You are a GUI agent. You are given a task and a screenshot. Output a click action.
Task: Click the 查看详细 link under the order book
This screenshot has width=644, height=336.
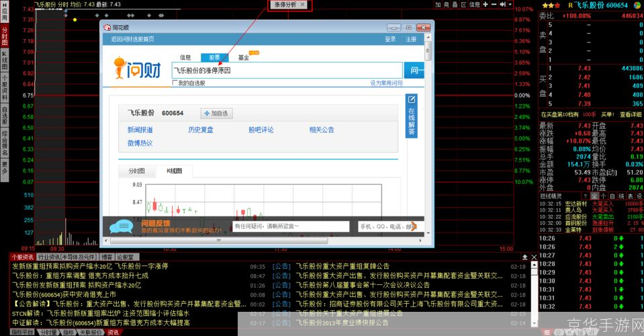pyautogui.click(x=631, y=115)
